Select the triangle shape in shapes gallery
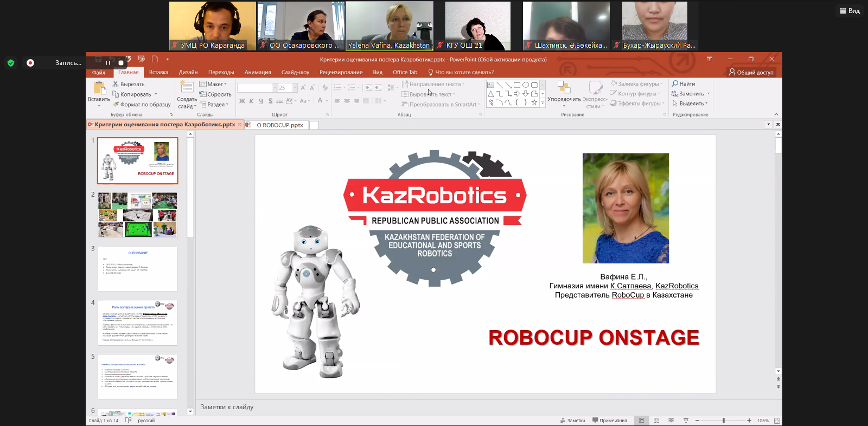 coord(490,94)
